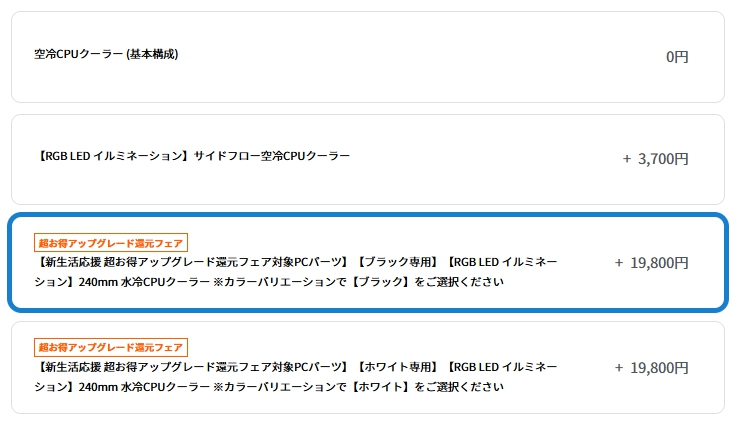Click the orange 超お得アップグレード還元フェア badge on black option
Screen dimensions: 738x425
(111, 242)
